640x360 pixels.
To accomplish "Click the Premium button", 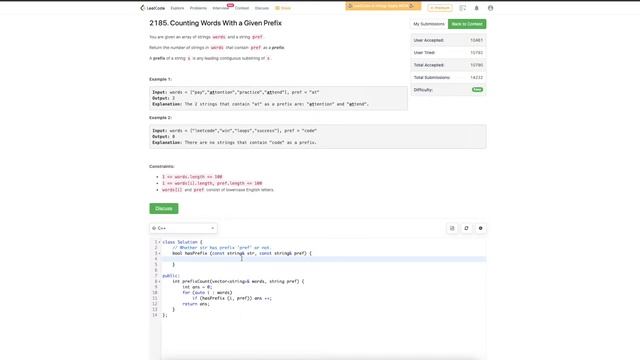I will click(440, 8).
